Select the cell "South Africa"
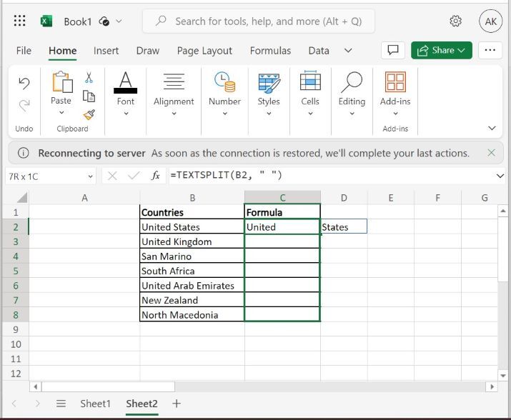Screen dimensions: 511x420 tap(192, 271)
